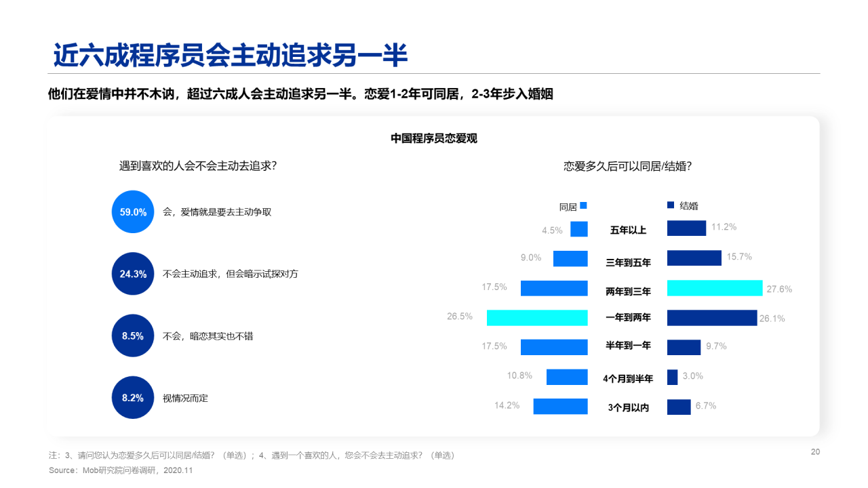The image size is (868, 488).
Task: Click the 结婚 legend color square
Action: [671, 205]
